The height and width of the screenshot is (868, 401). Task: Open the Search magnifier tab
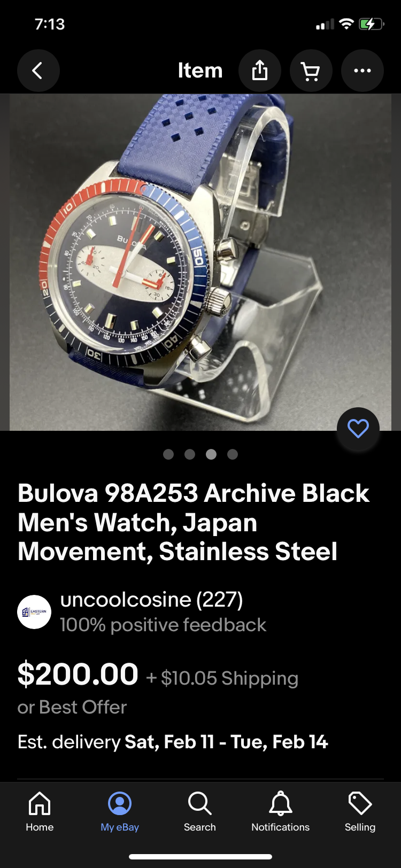tap(200, 811)
